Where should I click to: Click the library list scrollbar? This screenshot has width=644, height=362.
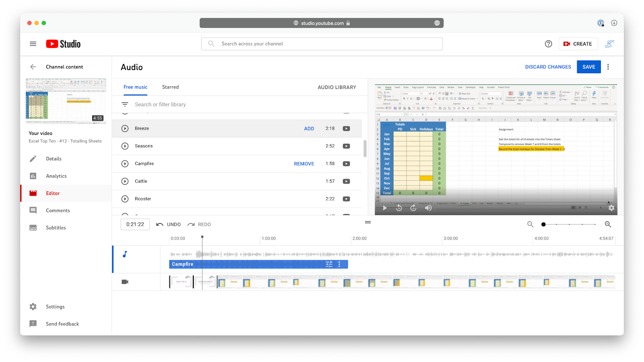coord(365,149)
